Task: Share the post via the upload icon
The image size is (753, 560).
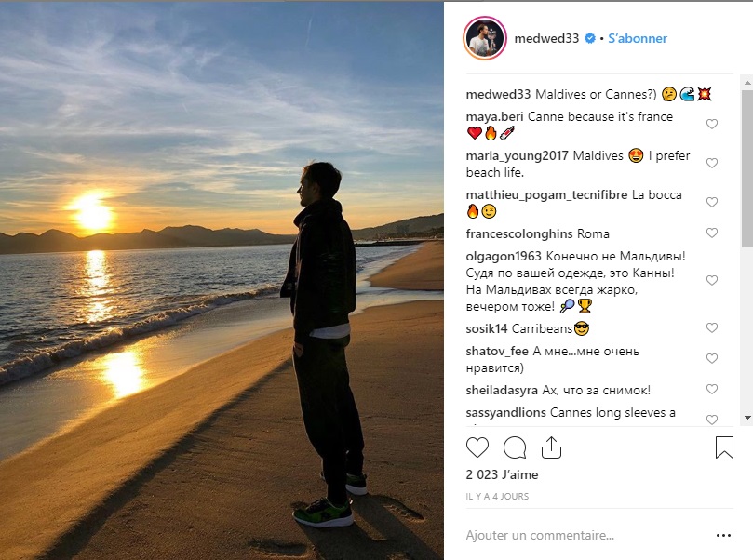Action: coord(551,447)
